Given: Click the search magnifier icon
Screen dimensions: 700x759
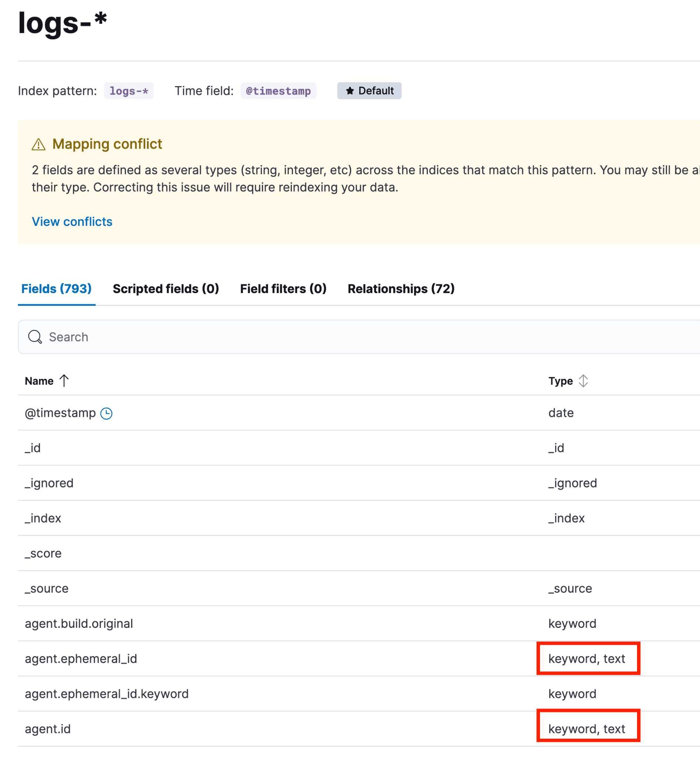Looking at the screenshot, I should (x=35, y=337).
